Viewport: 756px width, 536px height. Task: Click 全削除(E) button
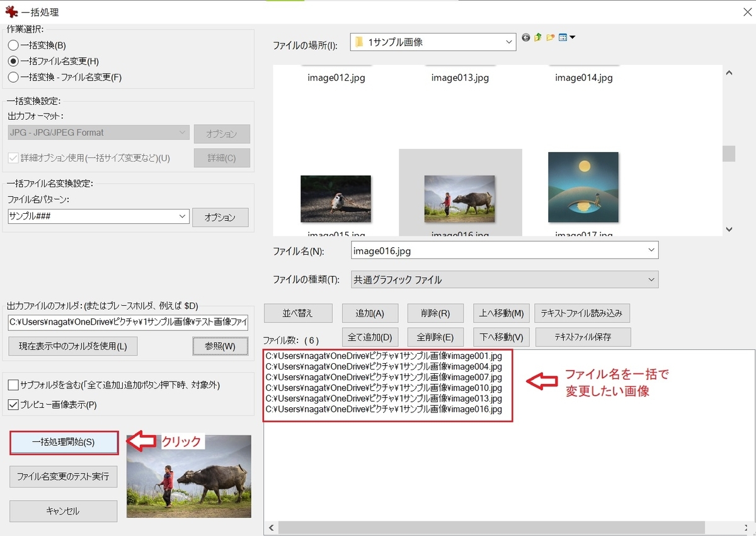[436, 337]
